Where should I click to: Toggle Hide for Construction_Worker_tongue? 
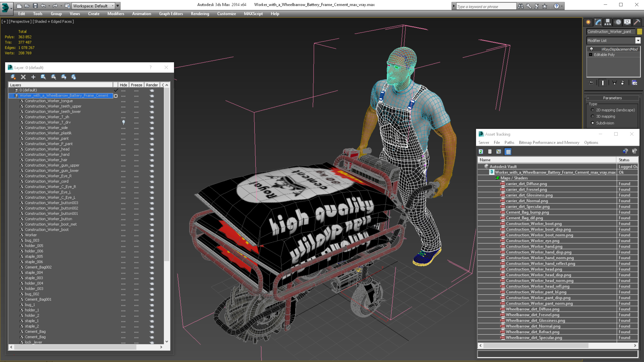123,101
